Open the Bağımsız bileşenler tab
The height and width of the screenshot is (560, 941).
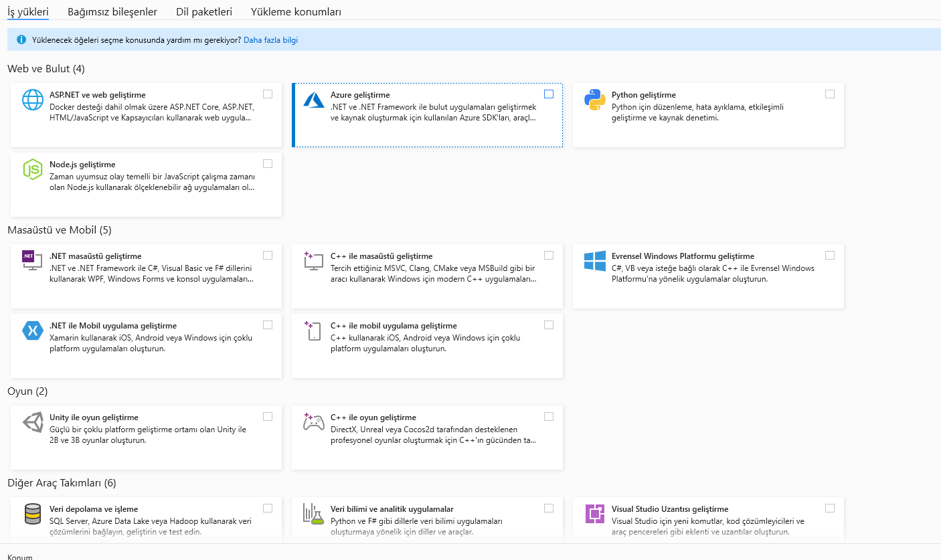(x=112, y=12)
